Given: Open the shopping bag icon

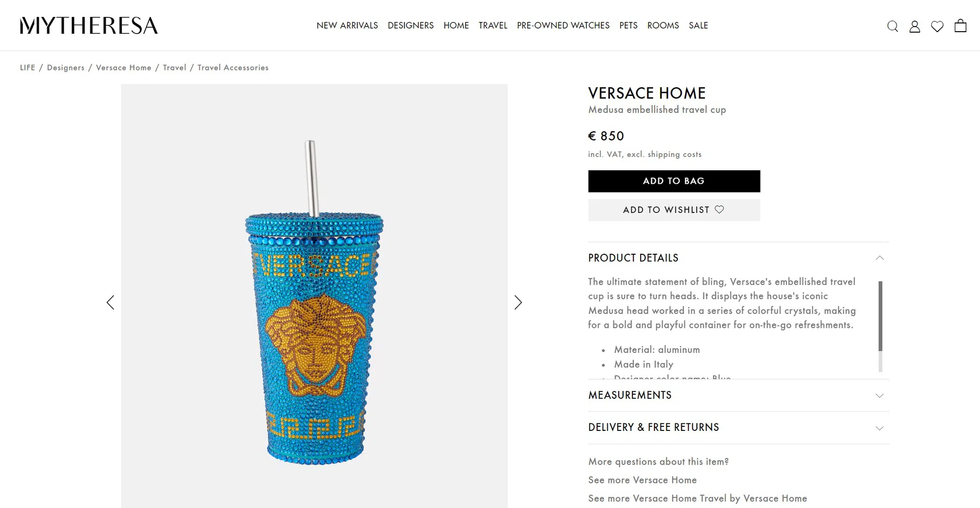Looking at the screenshot, I should tap(960, 26).
